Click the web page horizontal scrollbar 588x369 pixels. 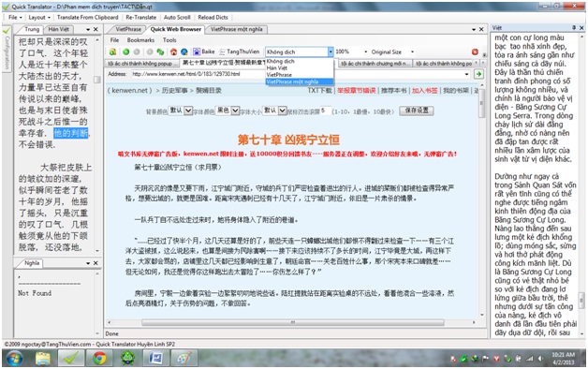(292, 322)
